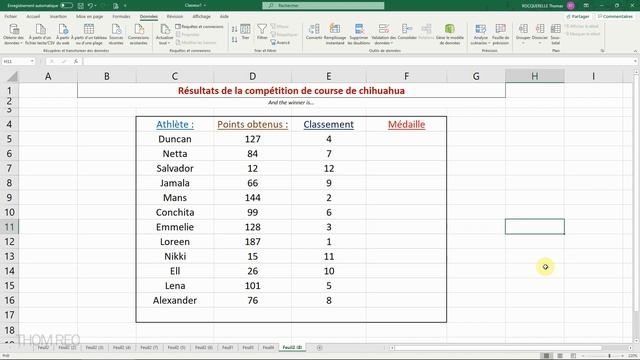Image resolution: width=640 pixels, height=360 pixels.
Task: Open the Actualiser tout dropdown
Action: 164,34
